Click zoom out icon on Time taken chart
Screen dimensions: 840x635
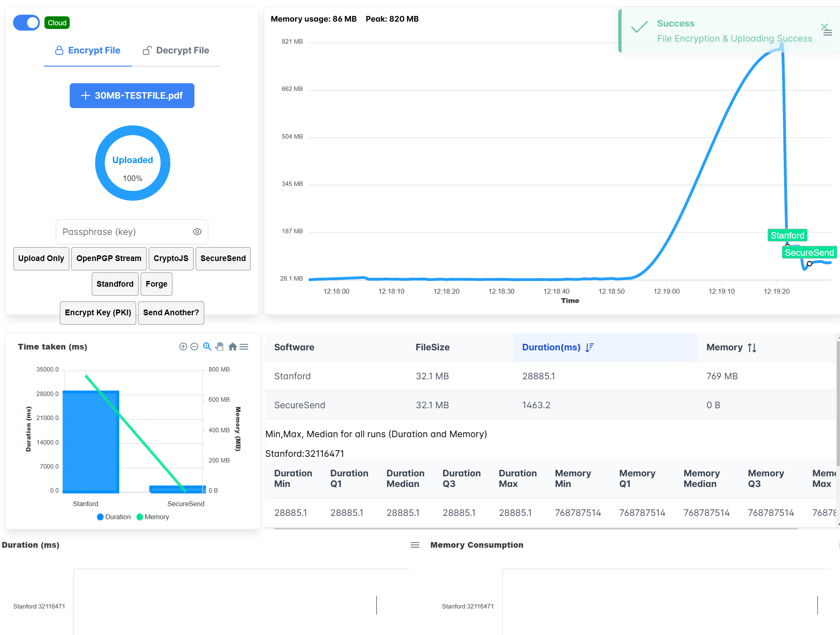[x=194, y=347]
